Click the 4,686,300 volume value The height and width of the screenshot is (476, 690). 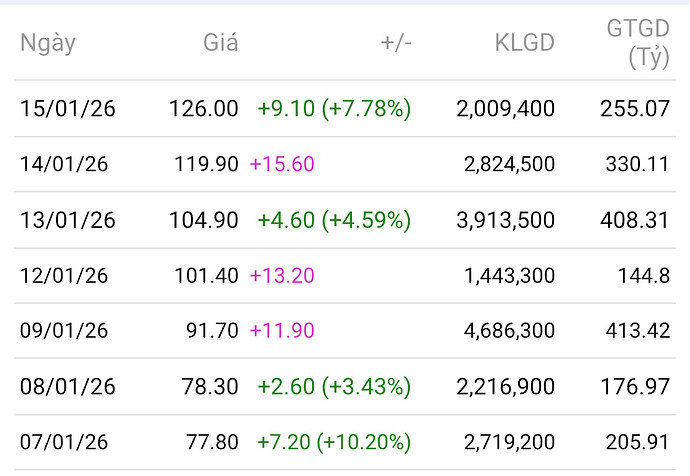pos(509,331)
